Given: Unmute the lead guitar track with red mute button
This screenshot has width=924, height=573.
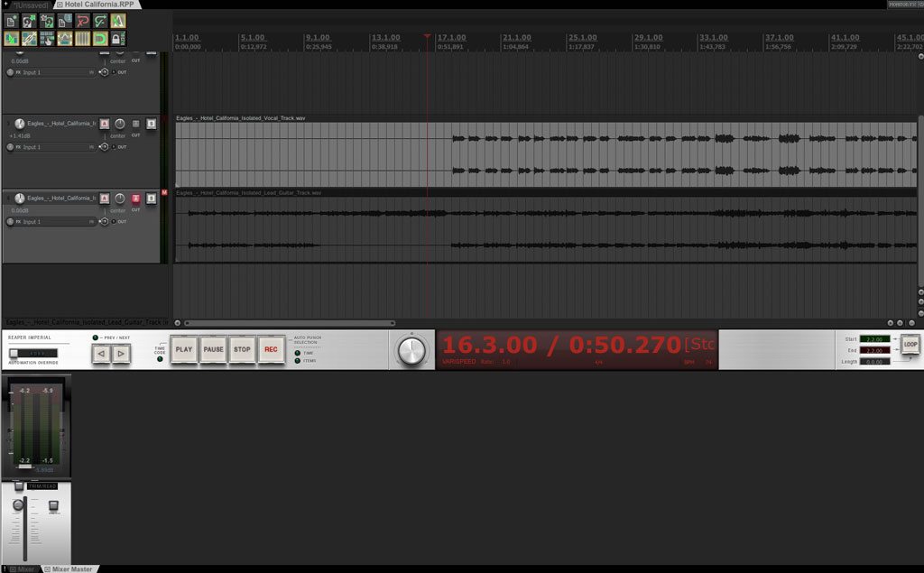Looking at the screenshot, I should [x=136, y=199].
